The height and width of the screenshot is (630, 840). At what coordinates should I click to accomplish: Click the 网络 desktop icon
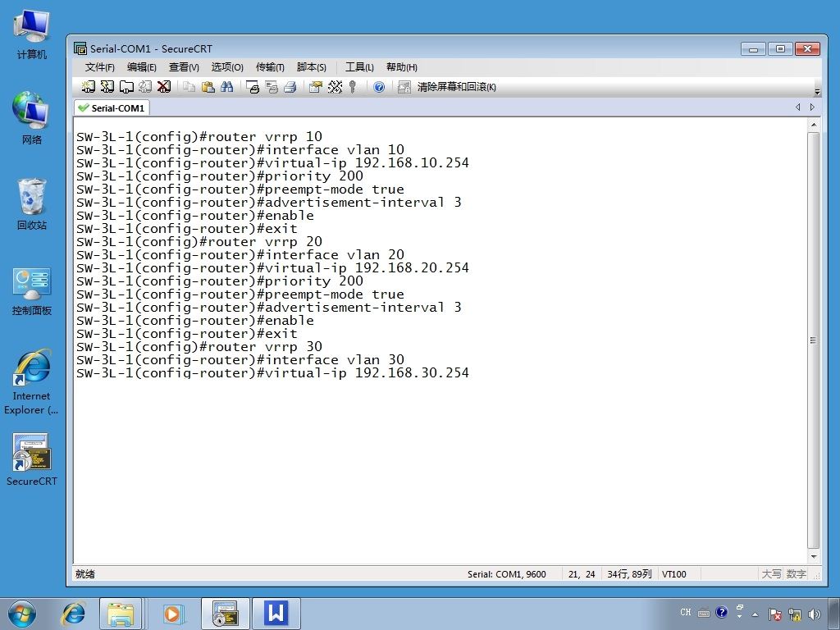tap(32, 118)
